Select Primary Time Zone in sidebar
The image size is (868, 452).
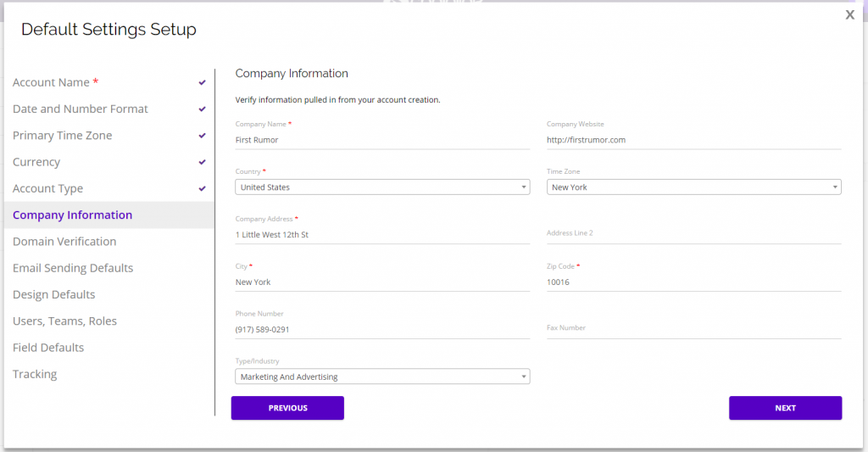(109, 136)
